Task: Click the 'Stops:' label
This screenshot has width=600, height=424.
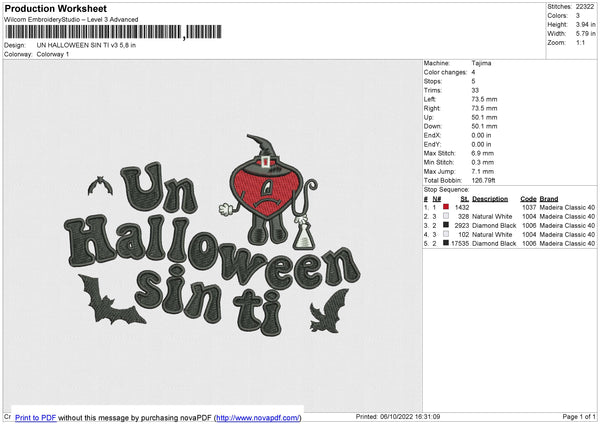Action: [433, 81]
